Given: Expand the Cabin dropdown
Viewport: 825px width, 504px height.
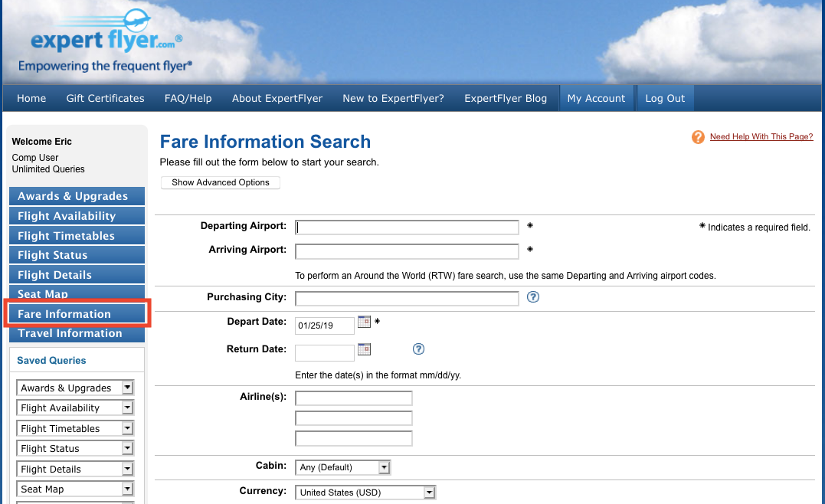Looking at the screenshot, I should (x=342, y=467).
